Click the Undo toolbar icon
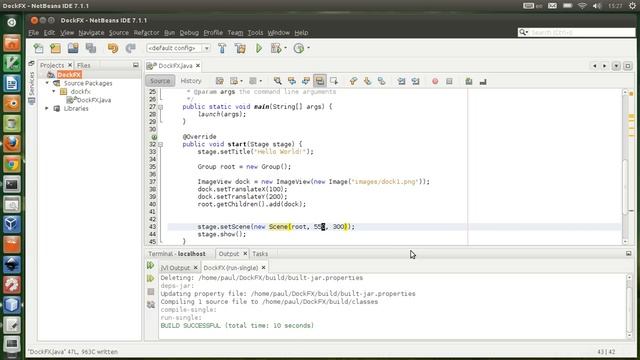 pyautogui.click(x=113, y=48)
